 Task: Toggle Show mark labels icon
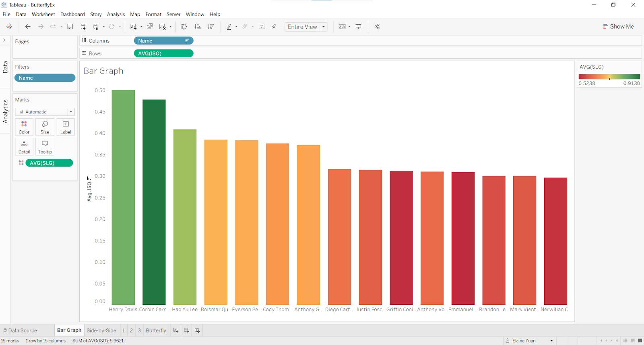coord(262,27)
